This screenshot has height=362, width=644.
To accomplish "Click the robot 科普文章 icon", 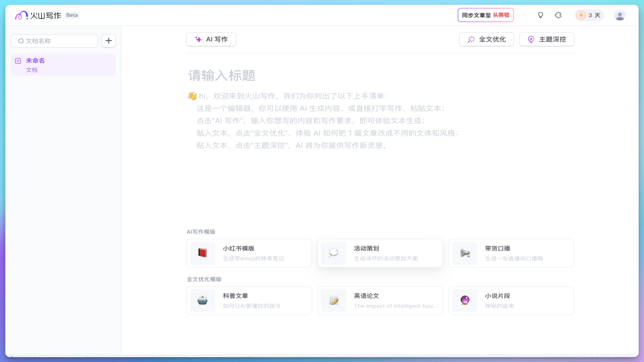I will point(202,300).
